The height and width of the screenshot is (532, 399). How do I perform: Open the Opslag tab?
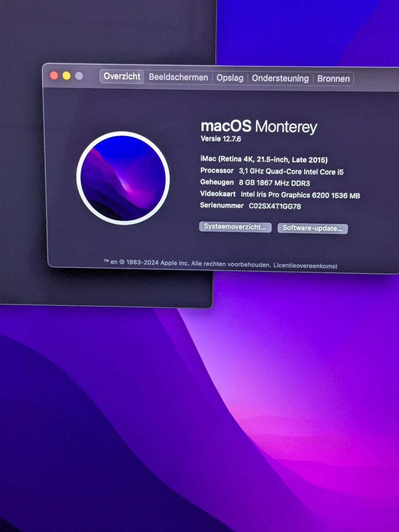pyautogui.click(x=230, y=78)
